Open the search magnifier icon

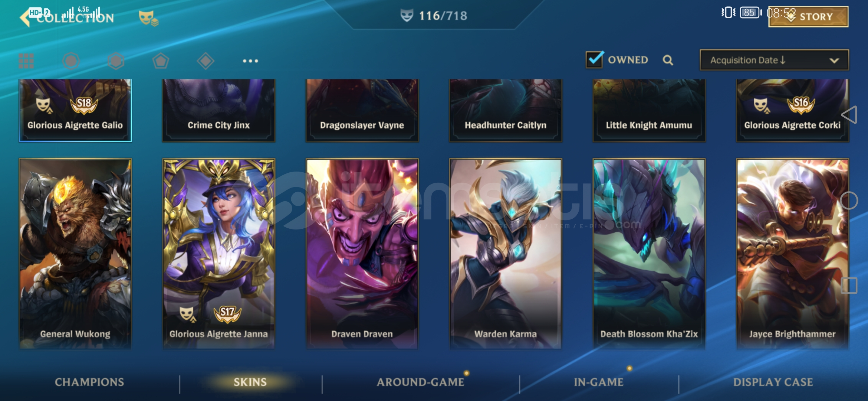pos(668,60)
